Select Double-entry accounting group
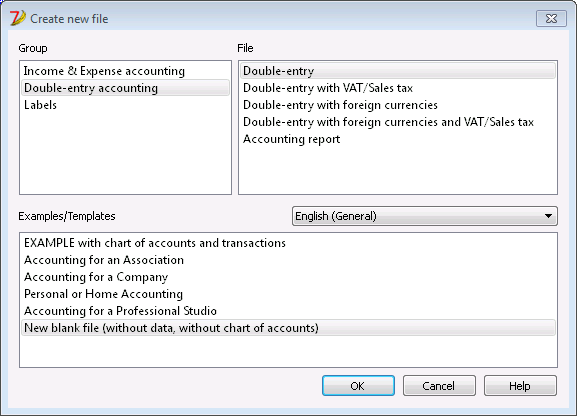 [x=125, y=88]
